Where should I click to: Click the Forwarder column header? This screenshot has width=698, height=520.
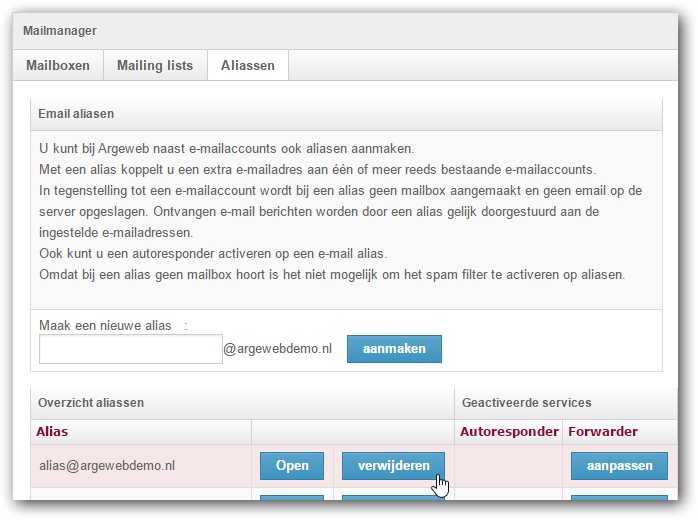603,431
